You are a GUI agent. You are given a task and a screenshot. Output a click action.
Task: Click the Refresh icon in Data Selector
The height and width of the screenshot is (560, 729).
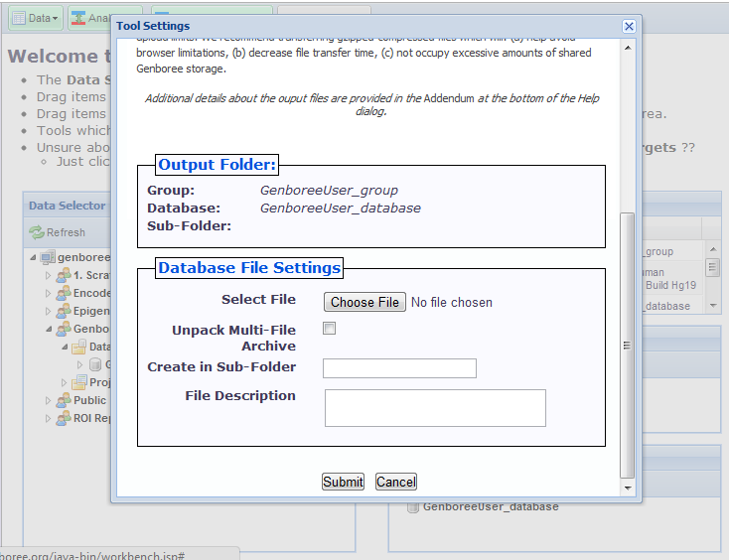pyautogui.click(x=38, y=232)
